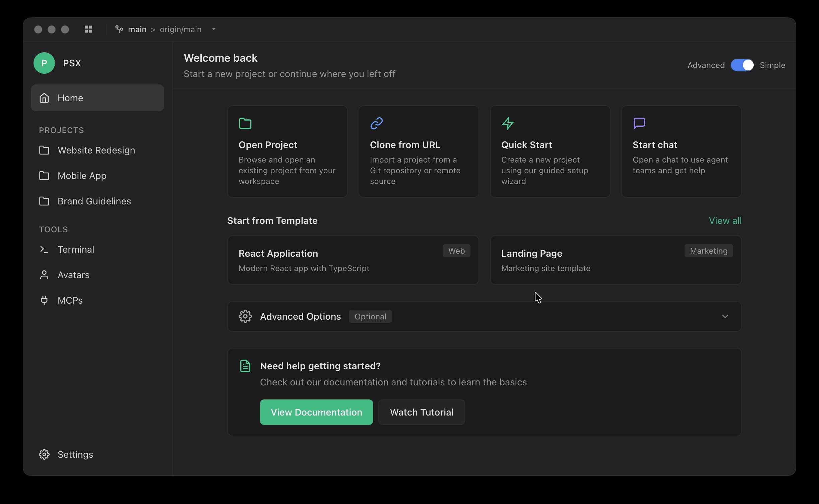Click the gear icon in Advanced Options
Screen dimensions: 819x504
coord(245,316)
